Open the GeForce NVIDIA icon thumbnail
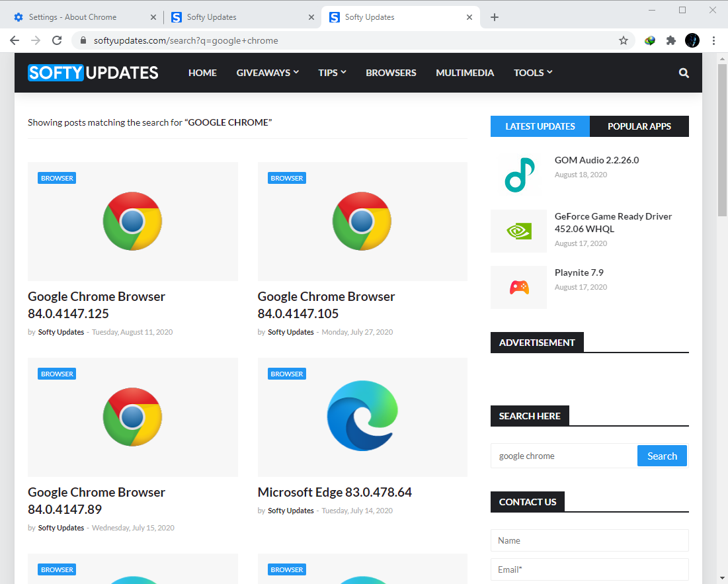Image resolution: width=728 pixels, height=584 pixels. point(518,231)
